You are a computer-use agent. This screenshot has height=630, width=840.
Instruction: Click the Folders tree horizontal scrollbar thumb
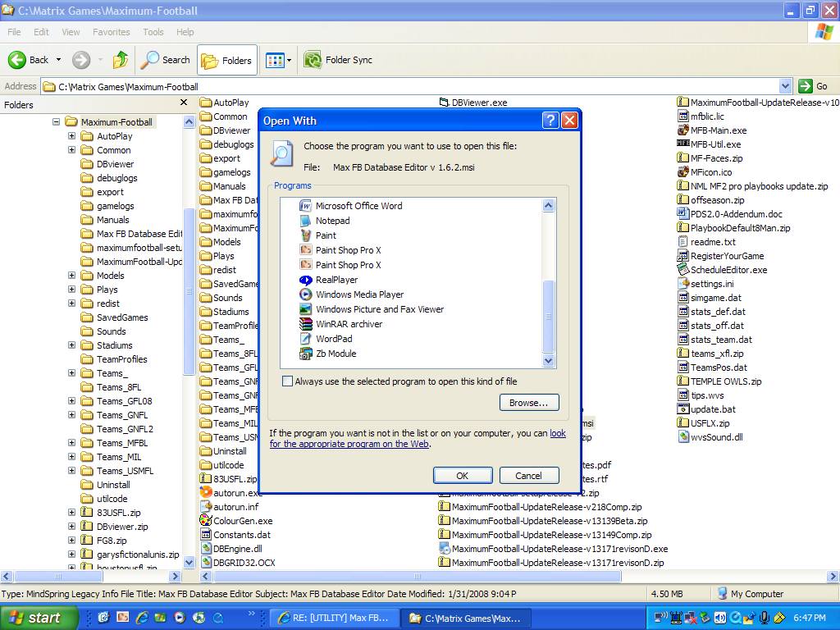[58, 577]
